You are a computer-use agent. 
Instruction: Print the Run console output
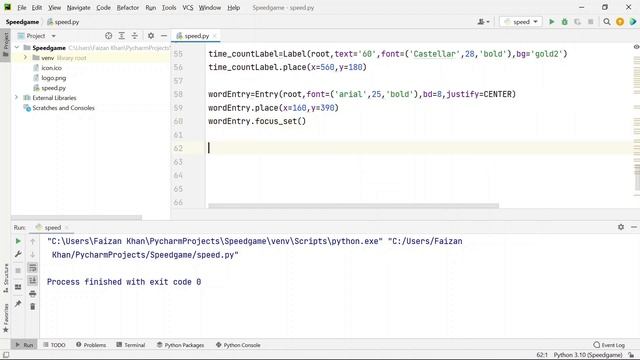click(33, 293)
